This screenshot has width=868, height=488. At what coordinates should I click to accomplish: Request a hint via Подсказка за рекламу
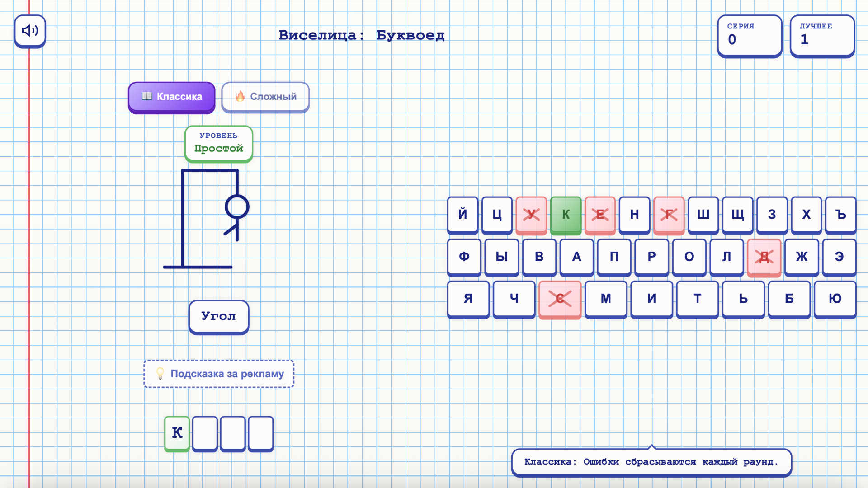pyautogui.click(x=219, y=374)
